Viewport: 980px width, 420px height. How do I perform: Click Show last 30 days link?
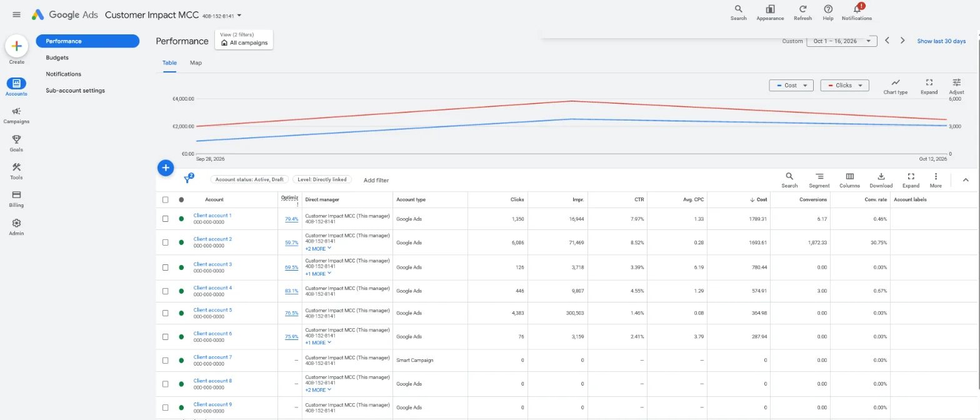coord(941,41)
